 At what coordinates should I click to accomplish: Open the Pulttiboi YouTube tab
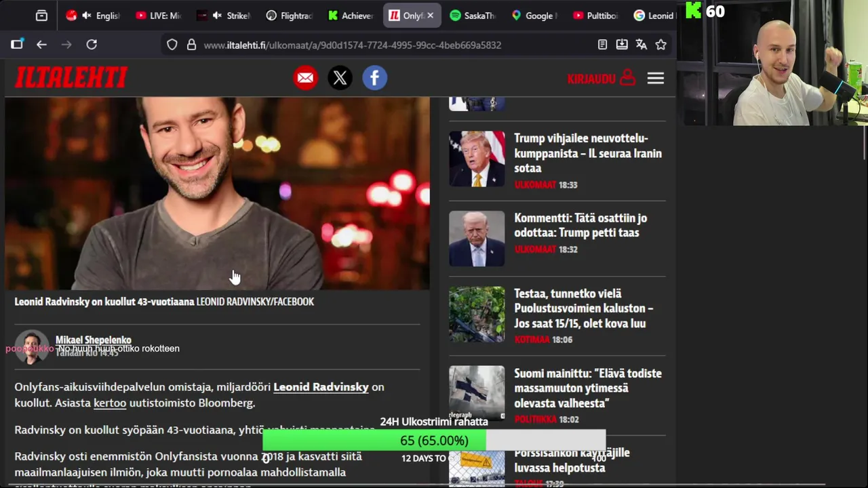pyautogui.click(x=596, y=16)
